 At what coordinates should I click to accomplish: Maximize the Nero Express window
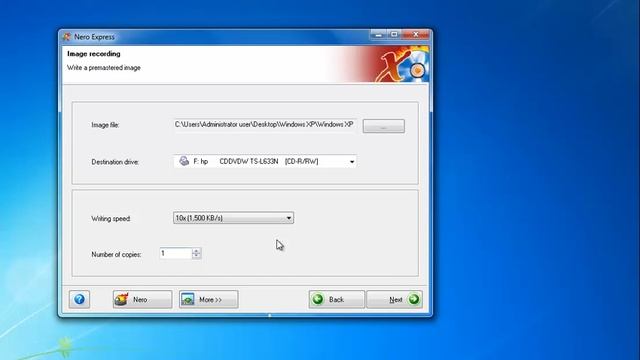[x=394, y=35]
